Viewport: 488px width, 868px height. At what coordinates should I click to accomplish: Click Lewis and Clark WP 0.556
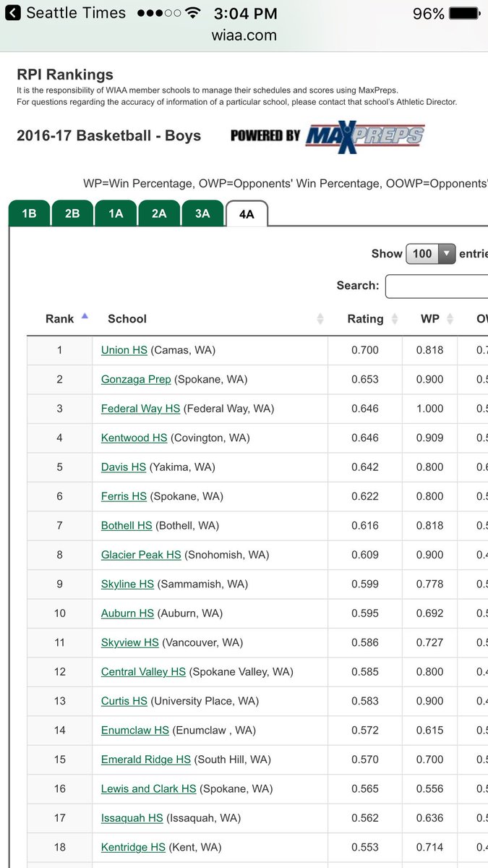(429, 789)
